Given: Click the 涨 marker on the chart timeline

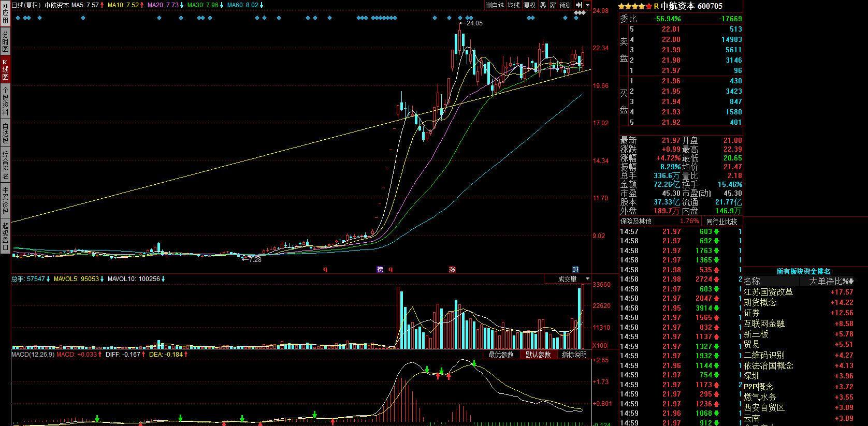Looking at the screenshot, I should click(452, 270).
